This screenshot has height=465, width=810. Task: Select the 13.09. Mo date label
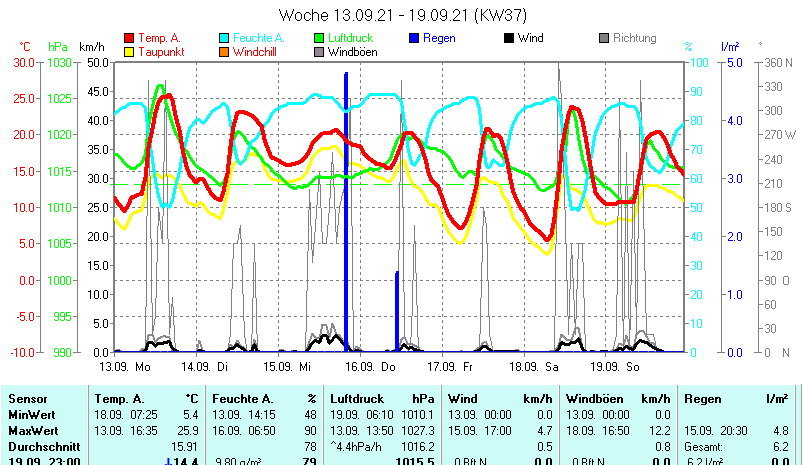(128, 367)
